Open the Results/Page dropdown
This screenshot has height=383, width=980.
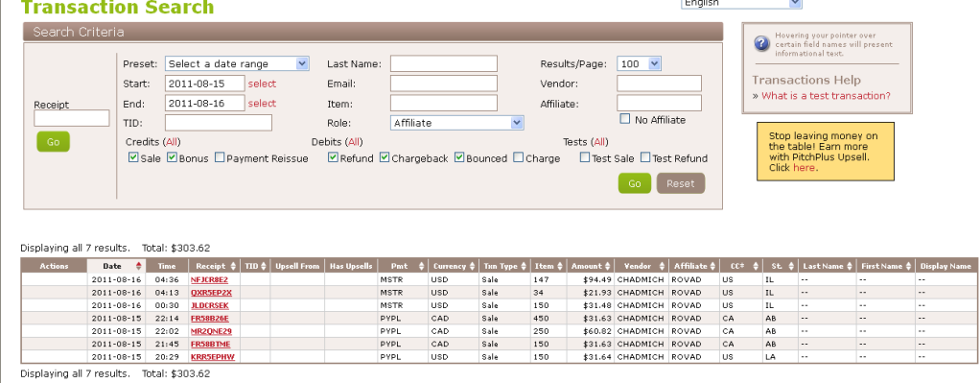tap(639, 63)
